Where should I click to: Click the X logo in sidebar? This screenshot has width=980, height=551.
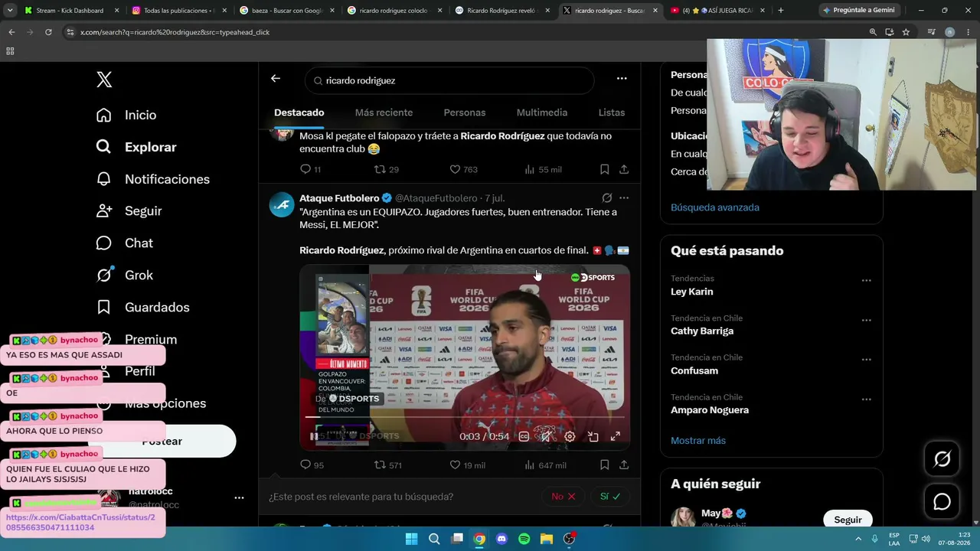pyautogui.click(x=104, y=80)
